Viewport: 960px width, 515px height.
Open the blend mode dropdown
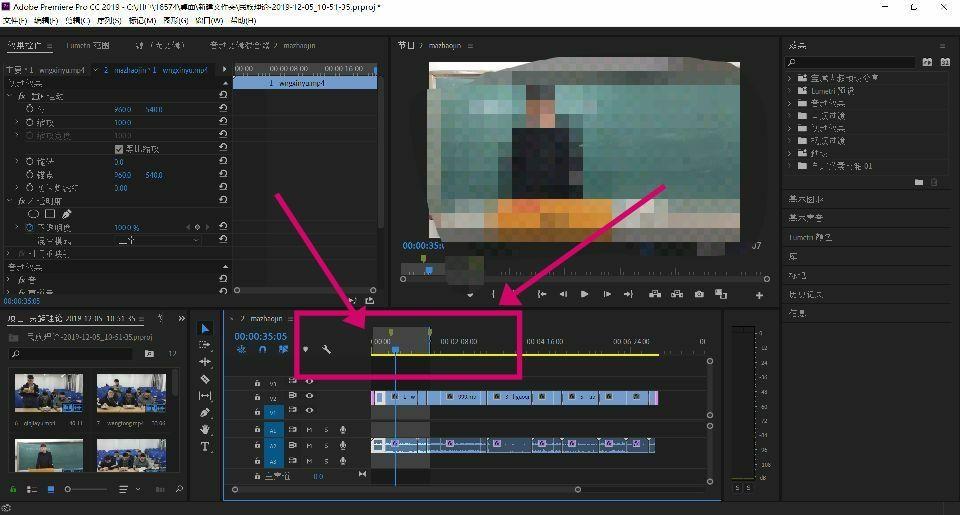158,241
